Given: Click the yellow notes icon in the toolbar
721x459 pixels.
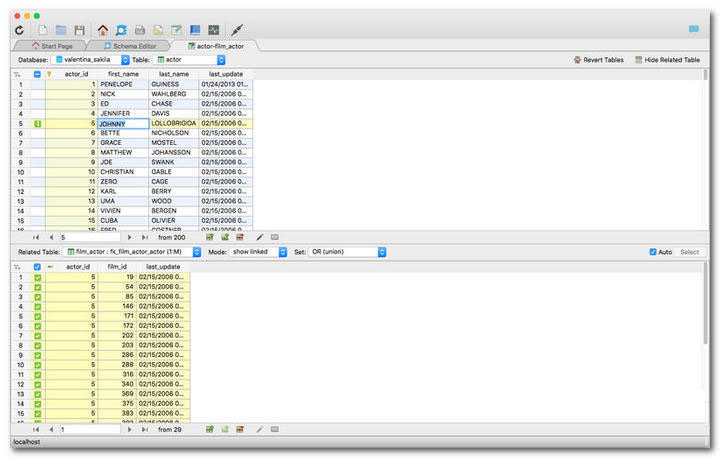Looking at the screenshot, I should coord(158,30).
